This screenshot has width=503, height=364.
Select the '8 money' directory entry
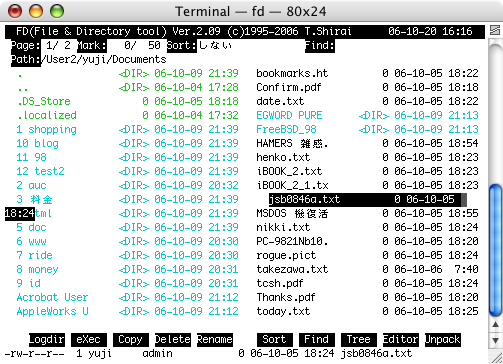coord(128,269)
